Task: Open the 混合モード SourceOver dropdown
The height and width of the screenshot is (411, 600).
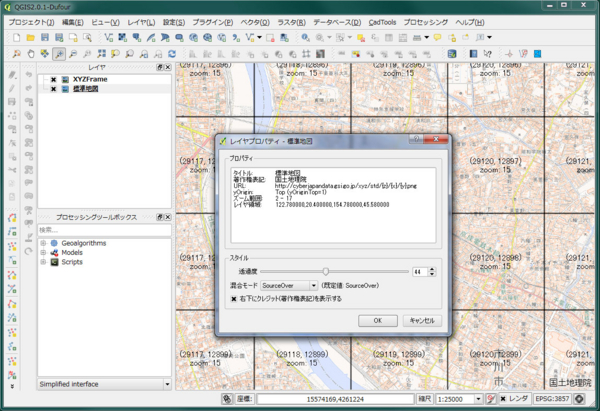Action: [x=289, y=285]
